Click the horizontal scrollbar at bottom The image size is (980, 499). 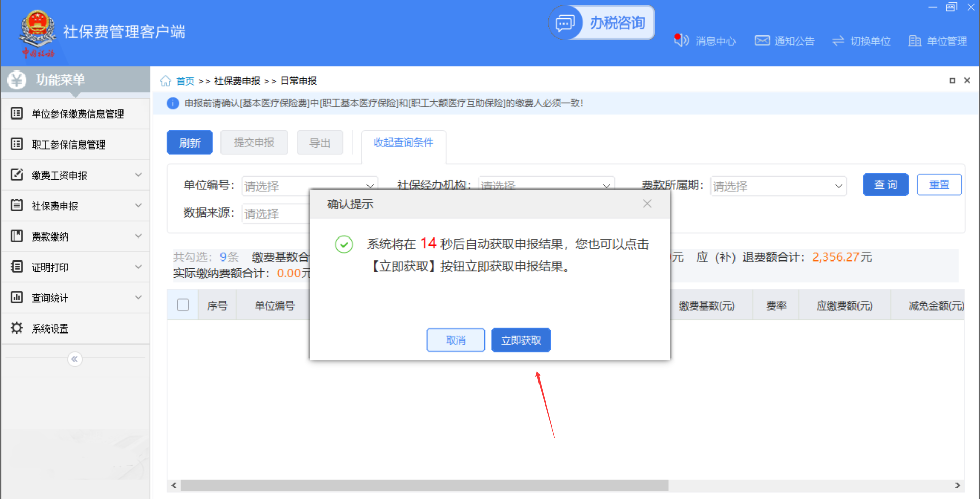[424, 485]
